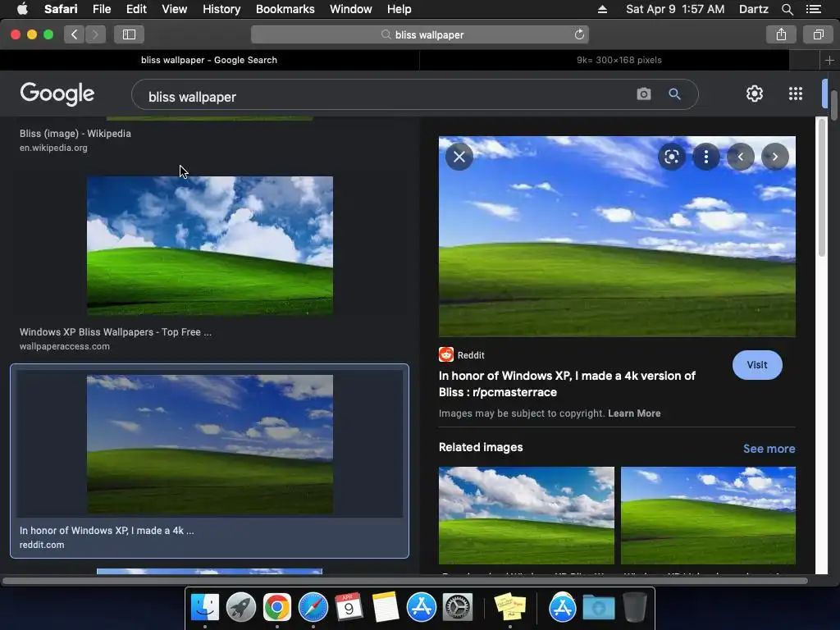Click the Visit button
This screenshot has width=840, height=630.
point(757,365)
